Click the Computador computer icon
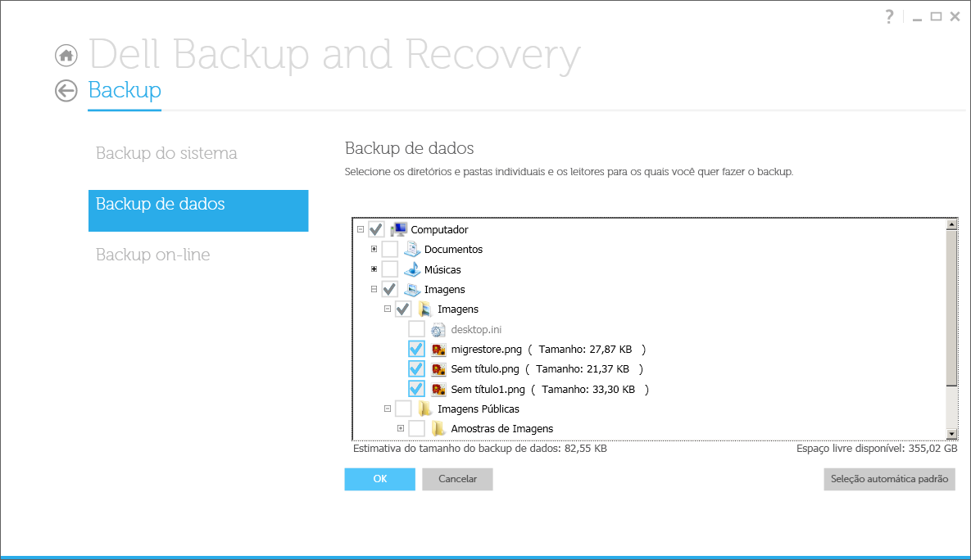Screen dimensions: 971x560 (x=398, y=229)
